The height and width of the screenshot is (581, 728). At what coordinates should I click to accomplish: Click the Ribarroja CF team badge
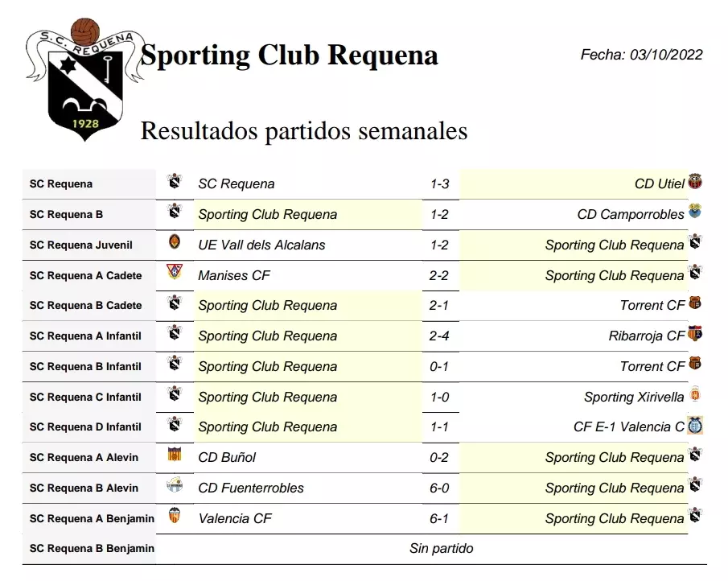pos(695,333)
